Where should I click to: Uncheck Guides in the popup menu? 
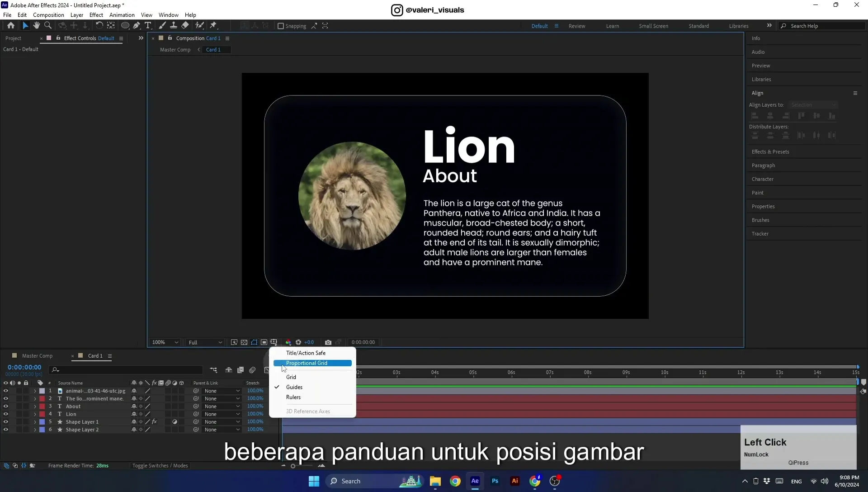(294, 387)
